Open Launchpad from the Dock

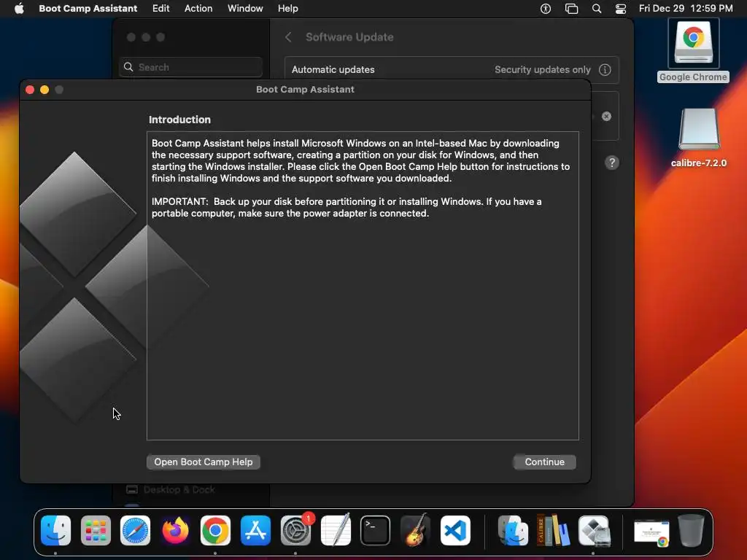coord(96,531)
